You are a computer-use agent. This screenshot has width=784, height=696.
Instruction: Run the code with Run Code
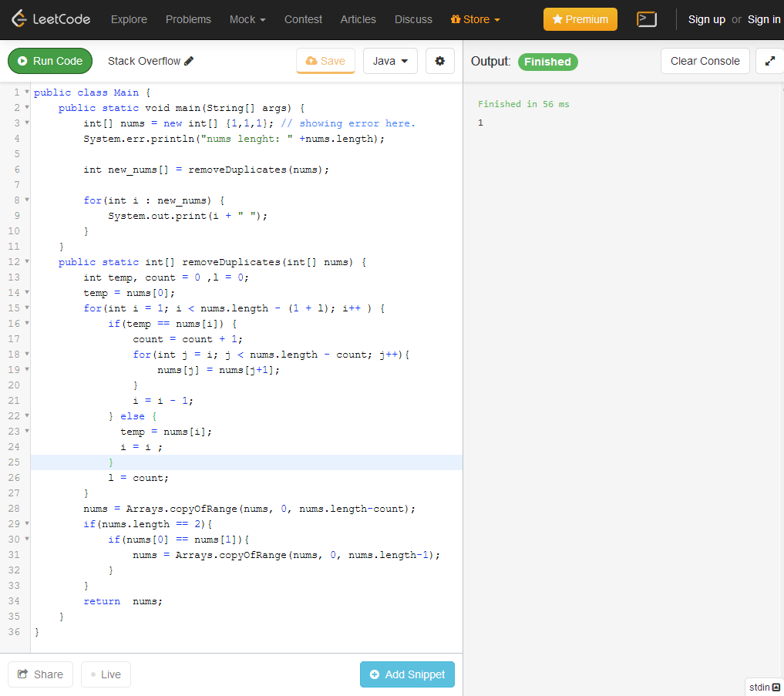49,60
